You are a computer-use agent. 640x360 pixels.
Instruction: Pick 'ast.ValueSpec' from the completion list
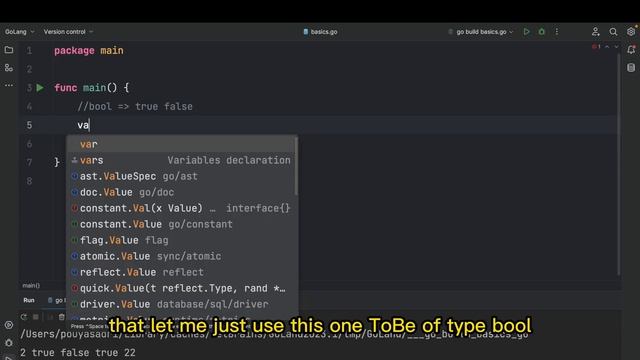pyautogui.click(x=181, y=176)
